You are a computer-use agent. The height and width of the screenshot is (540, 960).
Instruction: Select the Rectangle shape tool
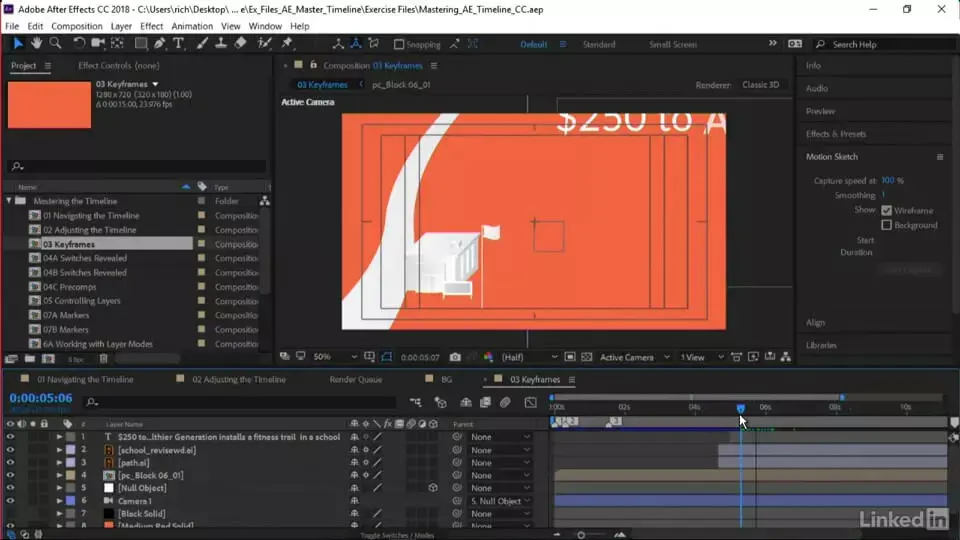[x=140, y=43]
